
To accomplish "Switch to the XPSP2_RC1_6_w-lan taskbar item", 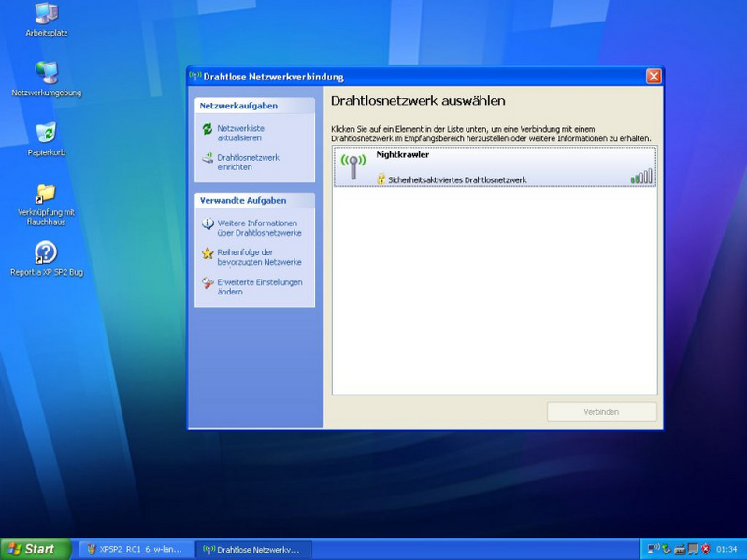I will point(136,549).
